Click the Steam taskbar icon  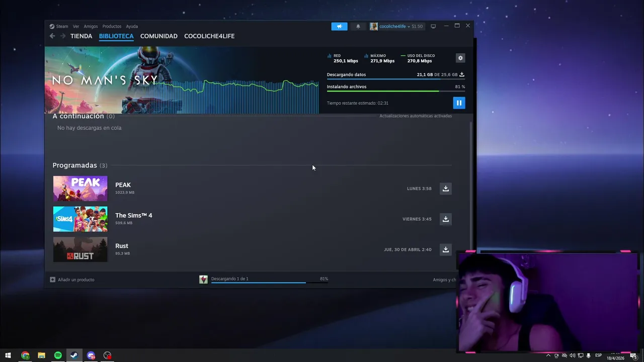click(x=74, y=355)
